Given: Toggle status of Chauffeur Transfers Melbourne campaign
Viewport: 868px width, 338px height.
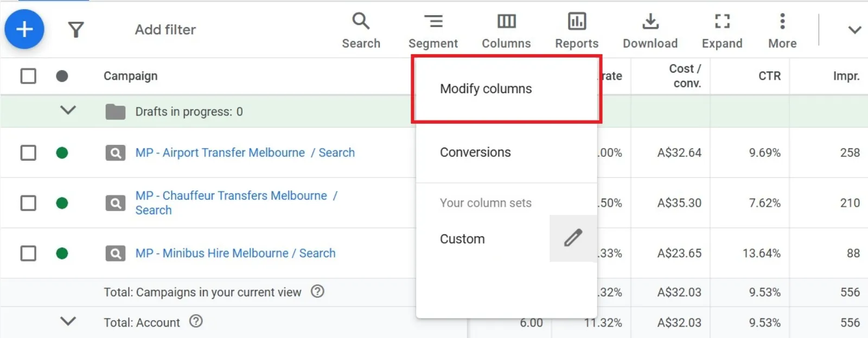Looking at the screenshot, I should click(62, 203).
